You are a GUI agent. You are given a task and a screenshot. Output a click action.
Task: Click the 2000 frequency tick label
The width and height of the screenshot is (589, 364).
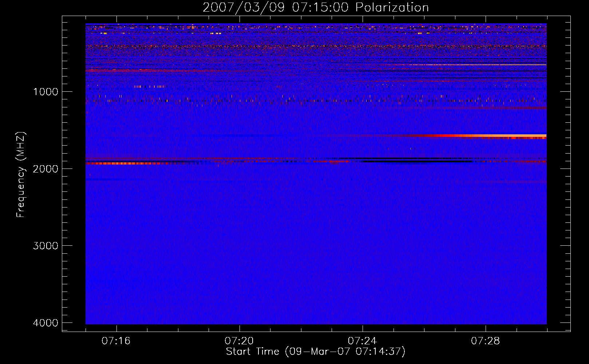[46, 169]
